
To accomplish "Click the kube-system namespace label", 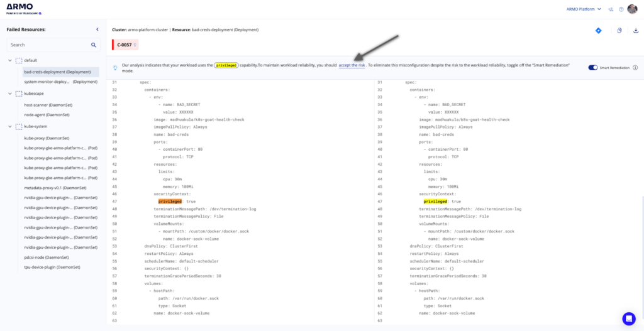I will click(35, 127).
